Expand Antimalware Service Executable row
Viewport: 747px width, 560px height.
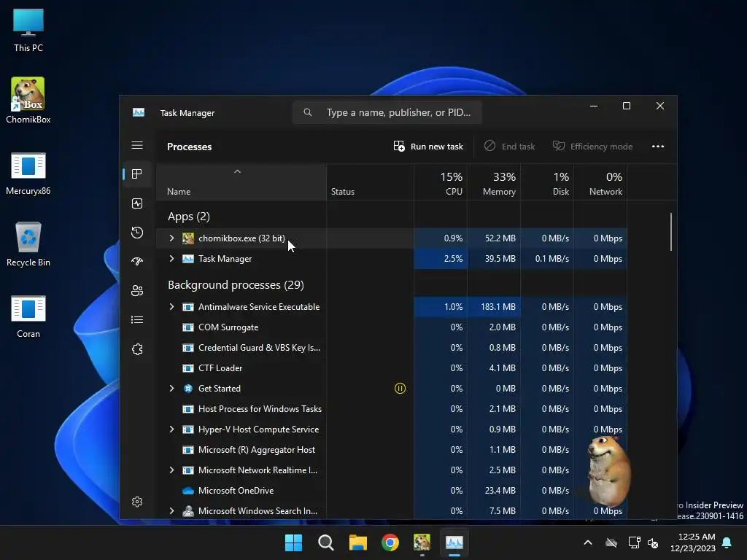coord(172,307)
